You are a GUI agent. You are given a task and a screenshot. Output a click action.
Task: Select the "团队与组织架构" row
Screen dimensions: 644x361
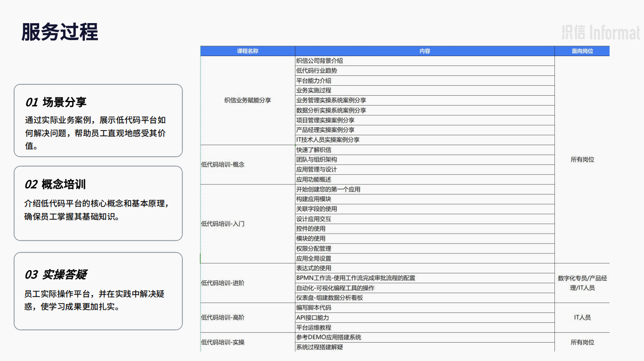click(x=425, y=160)
